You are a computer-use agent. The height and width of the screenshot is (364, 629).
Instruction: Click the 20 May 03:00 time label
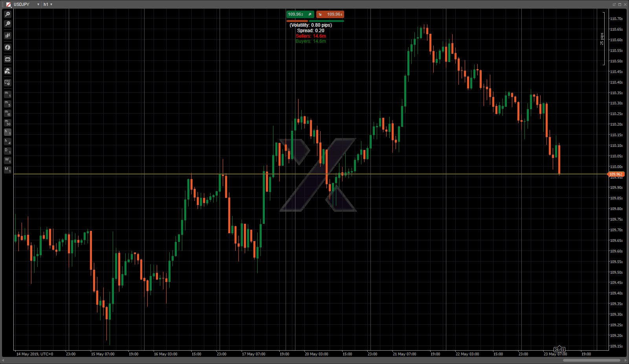tap(316, 354)
